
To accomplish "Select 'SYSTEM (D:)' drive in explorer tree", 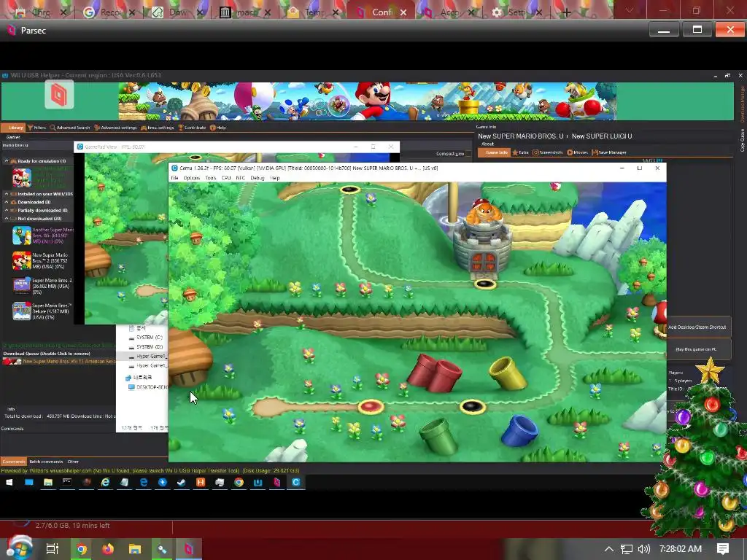I will pos(146,346).
